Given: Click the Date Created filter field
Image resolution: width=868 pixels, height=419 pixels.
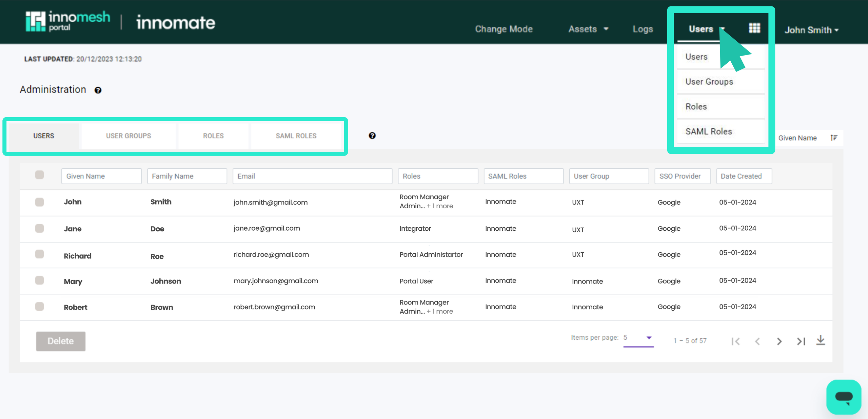Looking at the screenshot, I should (x=744, y=176).
